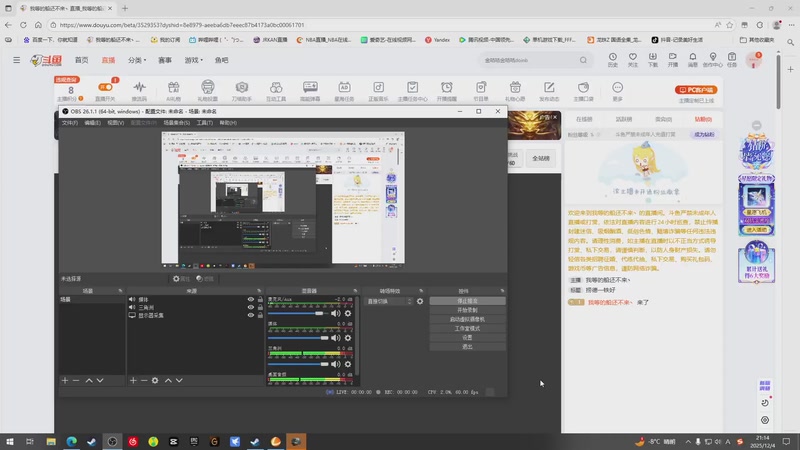
Task: Open 消息 notification bell icon
Action: click(x=693, y=60)
